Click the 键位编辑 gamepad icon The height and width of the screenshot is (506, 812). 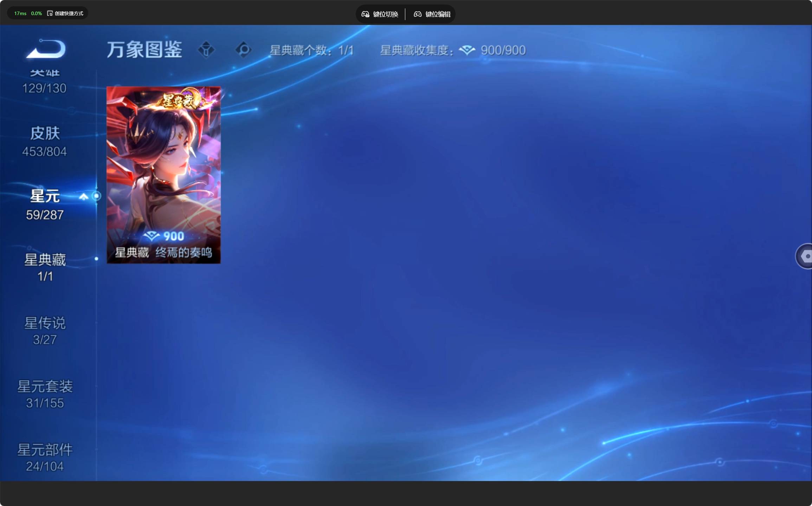click(x=418, y=14)
